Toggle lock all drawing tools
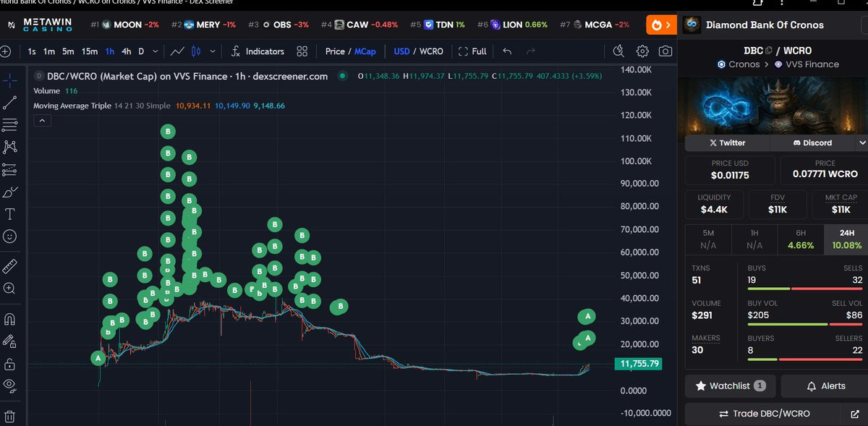 click(9, 364)
